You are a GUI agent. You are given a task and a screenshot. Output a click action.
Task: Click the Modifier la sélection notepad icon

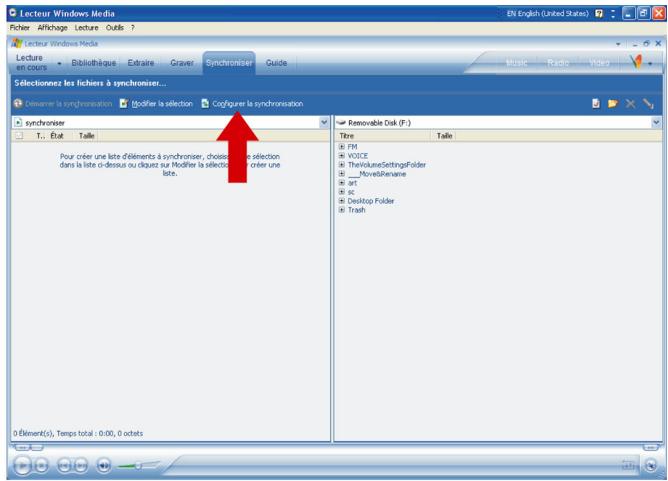tap(124, 104)
